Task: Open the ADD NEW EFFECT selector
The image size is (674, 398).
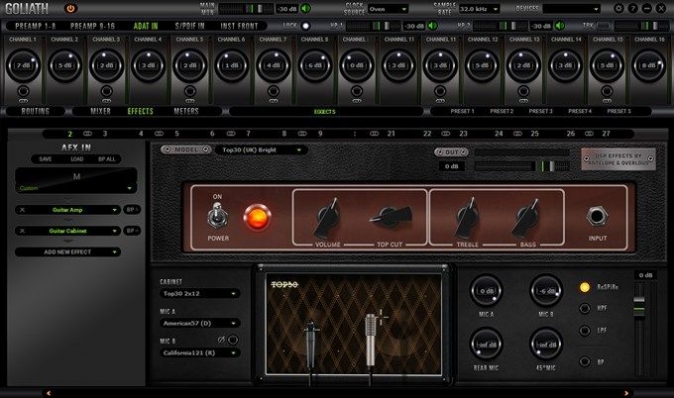Action: pyautogui.click(x=68, y=252)
